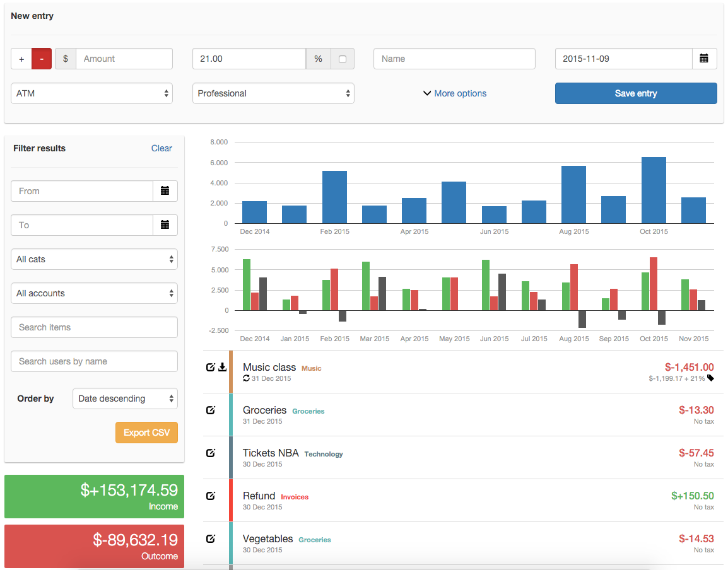Select the - expense type button

[40, 58]
